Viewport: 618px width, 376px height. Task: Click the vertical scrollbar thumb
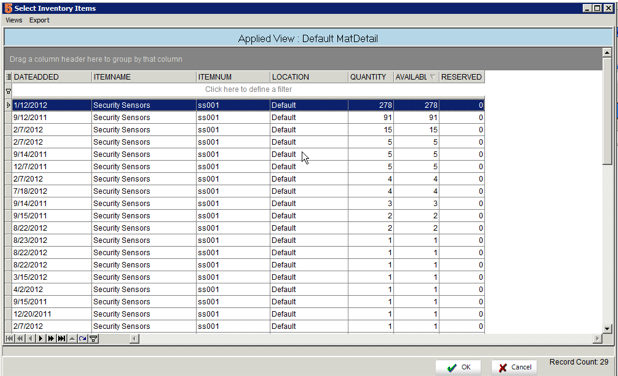[x=607, y=111]
